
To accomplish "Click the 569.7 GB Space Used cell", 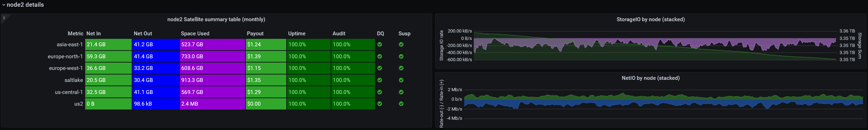I will (212, 92).
